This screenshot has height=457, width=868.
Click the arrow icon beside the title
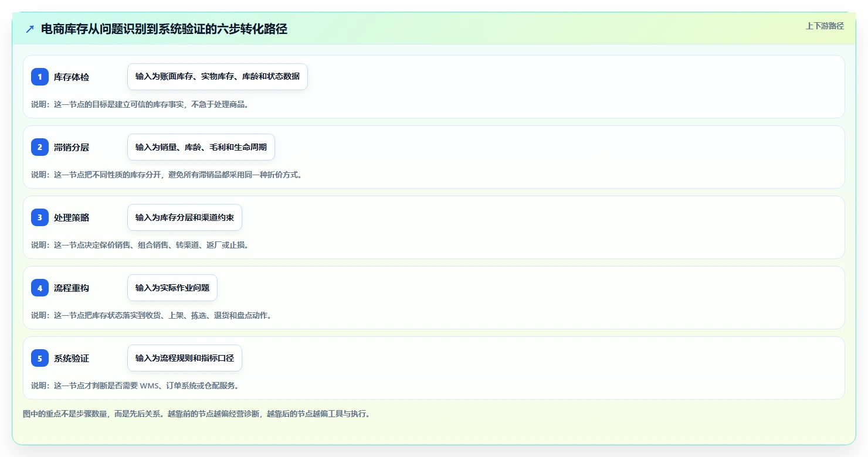(x=30, y=29)
